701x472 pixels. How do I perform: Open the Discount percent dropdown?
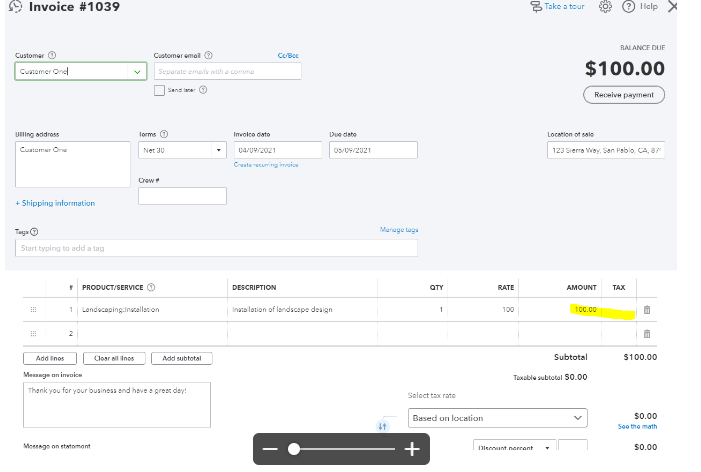coord(547,448)
